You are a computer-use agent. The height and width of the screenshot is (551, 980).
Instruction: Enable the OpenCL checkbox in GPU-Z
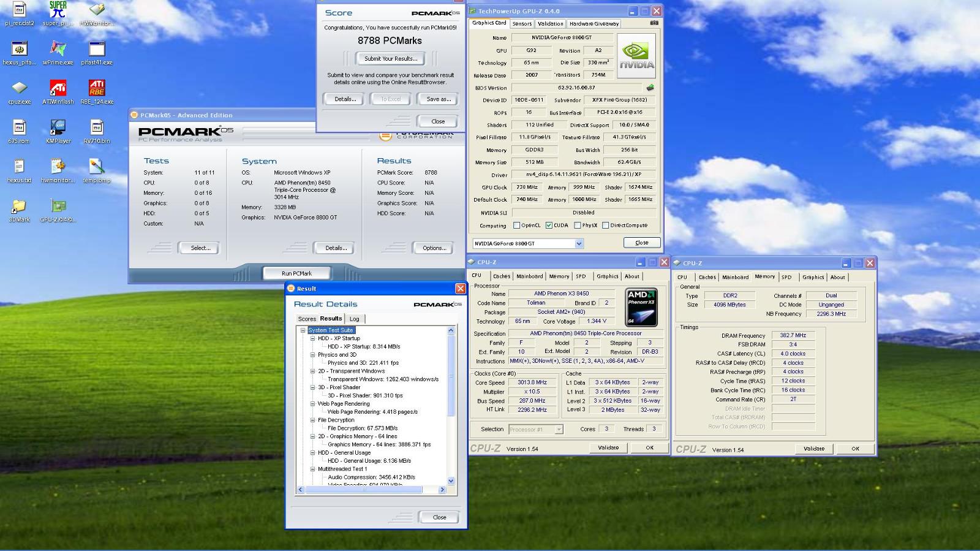coord(516,226)
